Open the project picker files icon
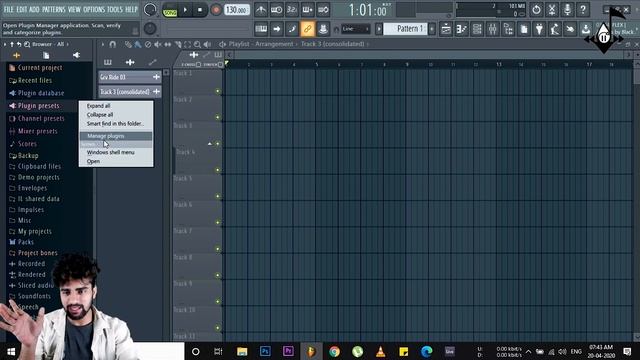 click(524, 29)
